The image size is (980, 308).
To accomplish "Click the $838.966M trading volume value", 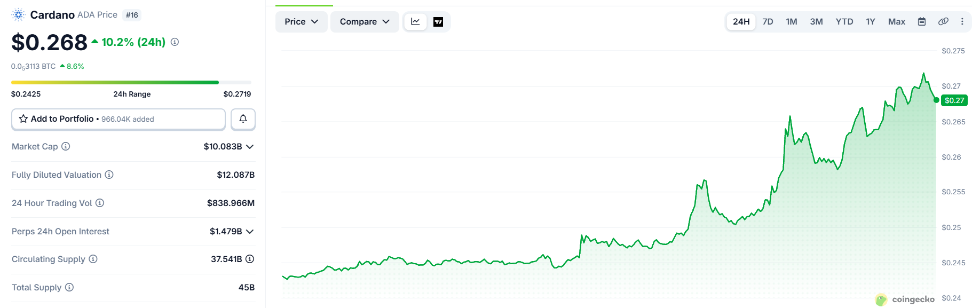I will pos(231,203).
